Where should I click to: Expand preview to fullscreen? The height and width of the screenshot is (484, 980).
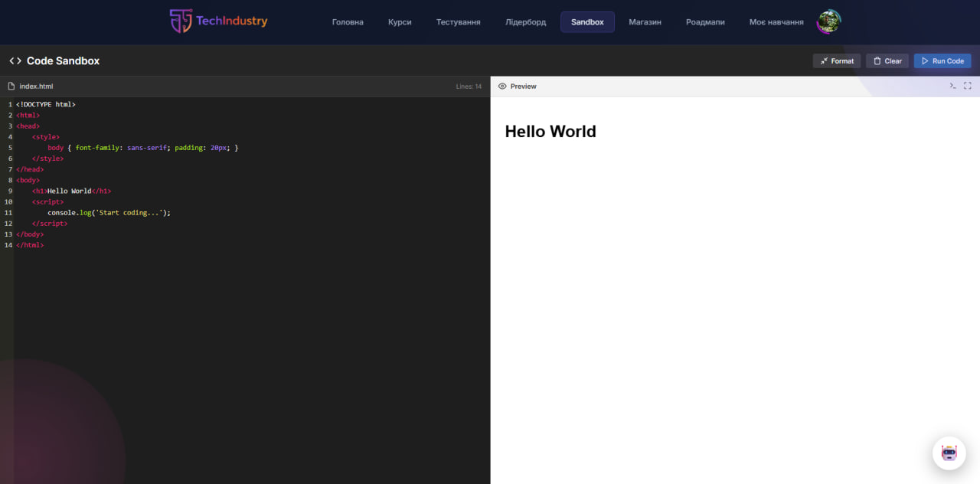(968, 86)
